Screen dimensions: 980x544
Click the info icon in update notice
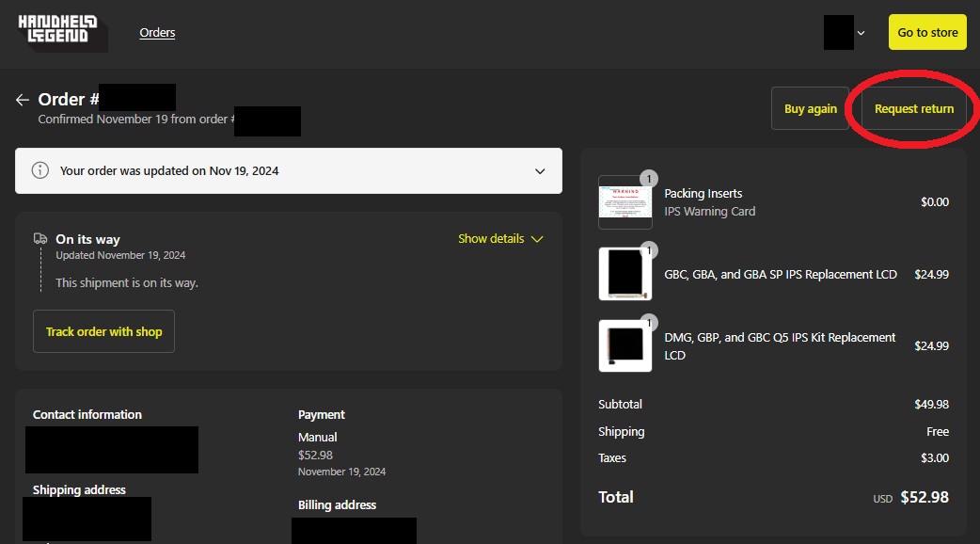coord(40,170)
